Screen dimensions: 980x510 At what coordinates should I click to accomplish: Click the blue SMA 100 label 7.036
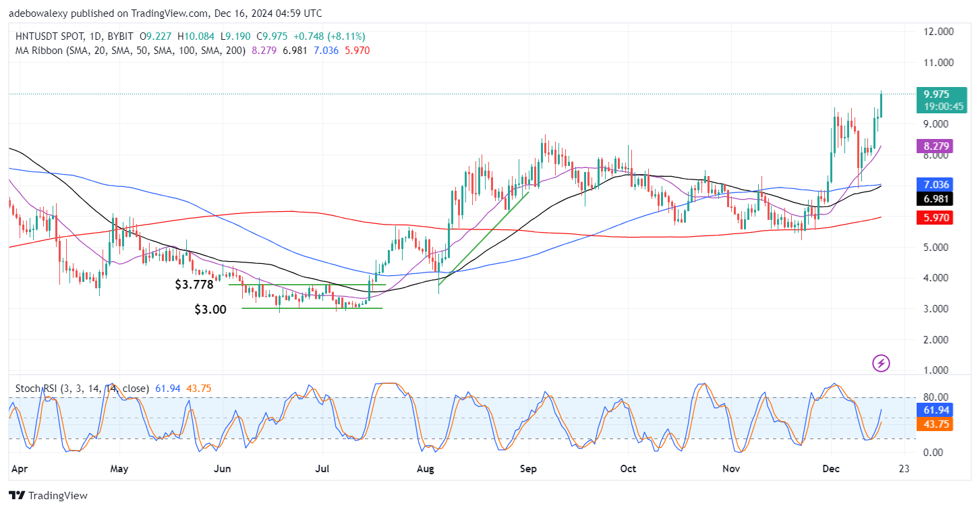pos(934,185)
